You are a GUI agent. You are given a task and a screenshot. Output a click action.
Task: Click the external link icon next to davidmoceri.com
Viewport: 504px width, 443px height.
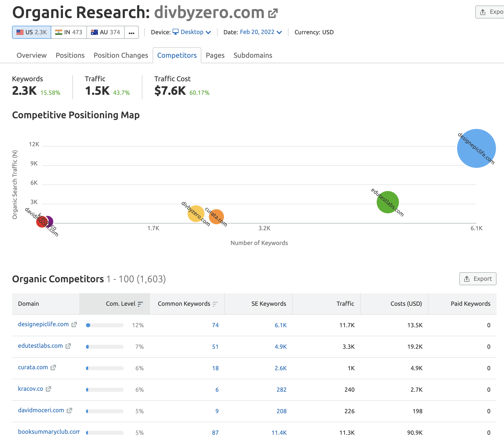69,410
